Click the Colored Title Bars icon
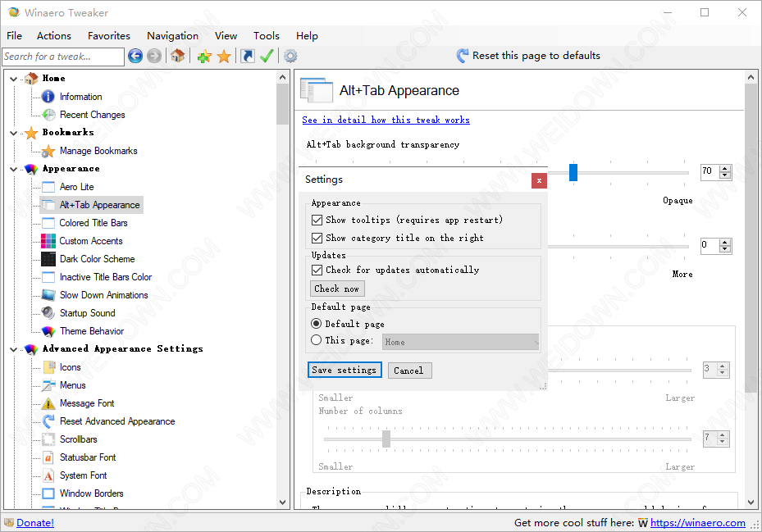This screenshot has width=762, height=532. (x=48, y=223)
